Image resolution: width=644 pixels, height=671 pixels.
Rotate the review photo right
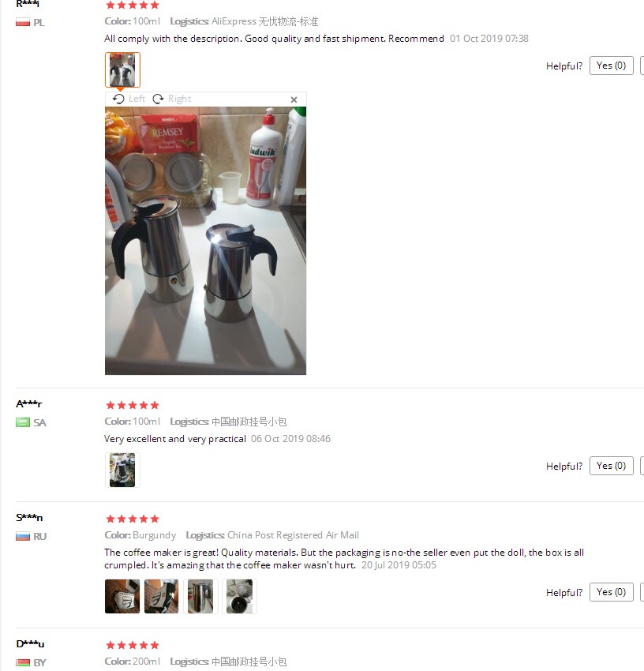coord(171,99)
